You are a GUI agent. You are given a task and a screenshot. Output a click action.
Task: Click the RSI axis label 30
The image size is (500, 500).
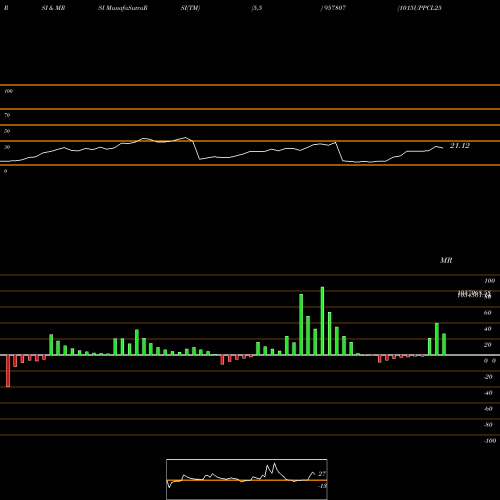[x=7, y=147]
